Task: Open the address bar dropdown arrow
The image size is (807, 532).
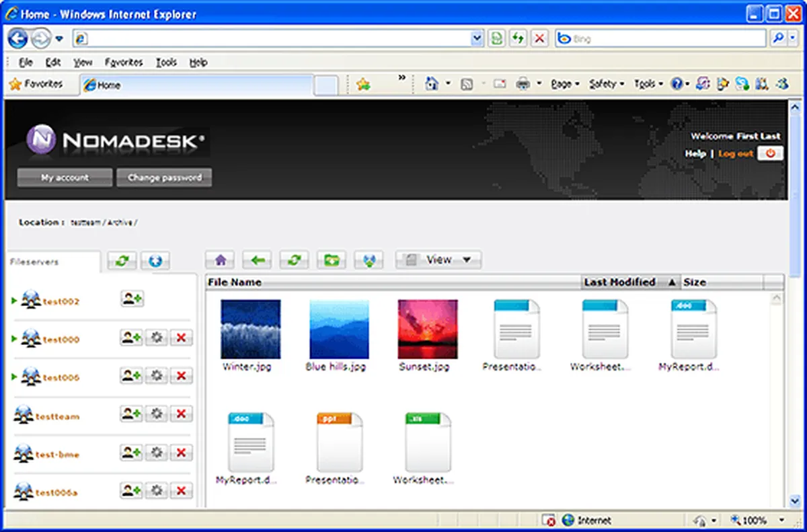Action: (477, 38)
